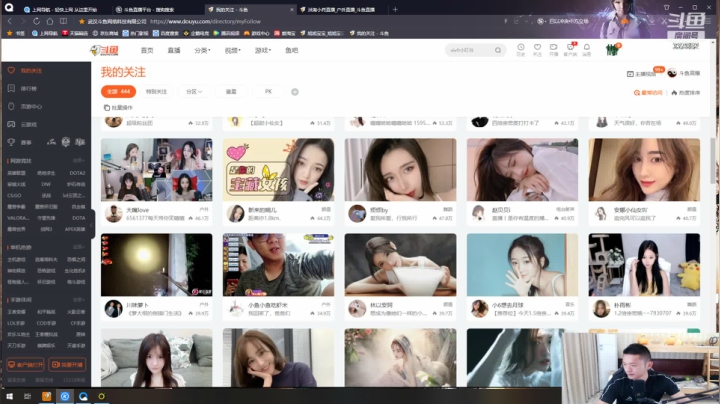Click the ranking bookmark icon in sidebar

(11, 88)
